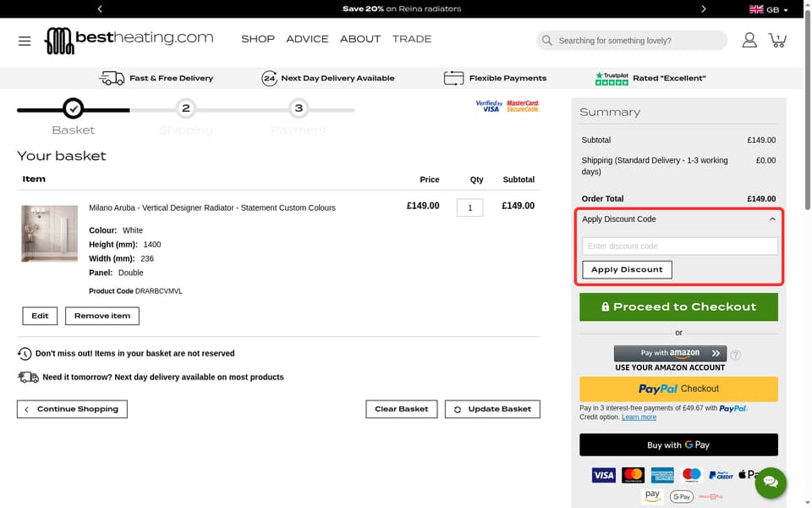Click the search magnifier icon

tap(547, 41)
